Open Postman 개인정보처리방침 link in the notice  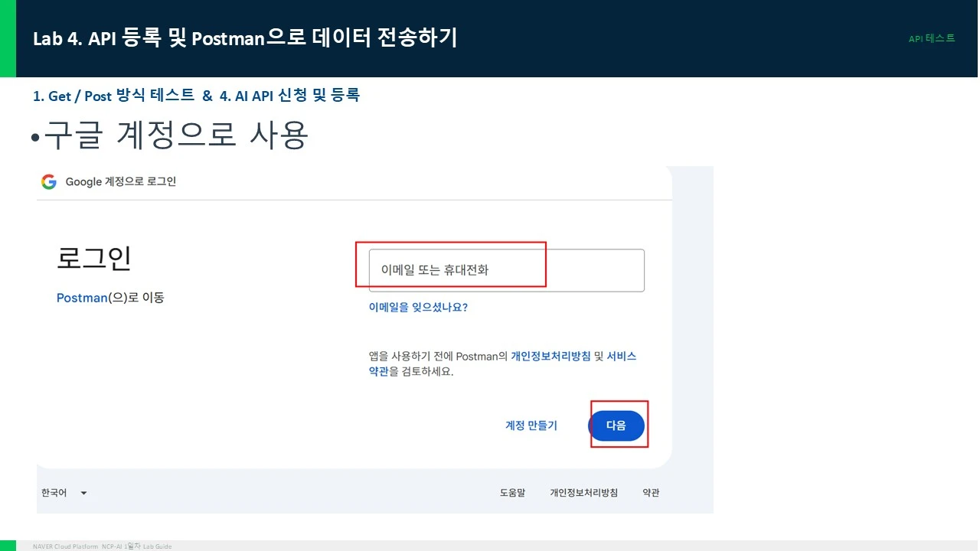(x=550, y=357)
